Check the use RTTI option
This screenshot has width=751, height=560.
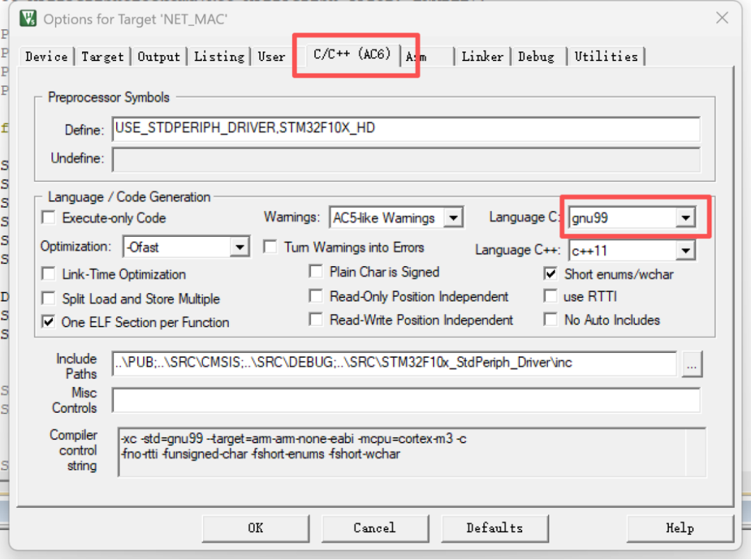[551, 296]
